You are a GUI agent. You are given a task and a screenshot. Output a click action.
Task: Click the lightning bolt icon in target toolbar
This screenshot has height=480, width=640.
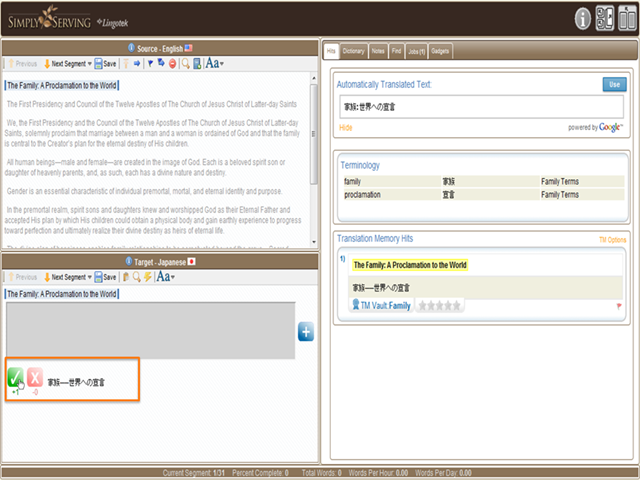coord(147,277)
